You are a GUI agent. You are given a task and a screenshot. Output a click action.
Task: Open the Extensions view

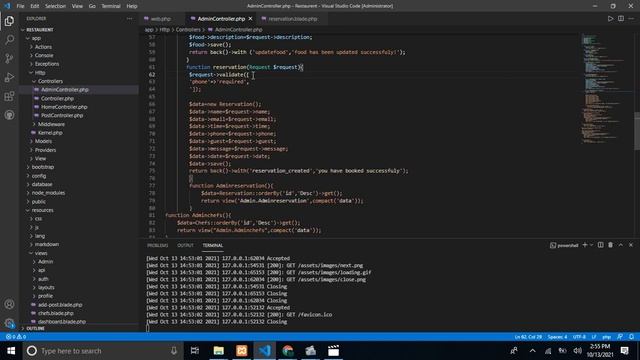(x=9, y=96)
